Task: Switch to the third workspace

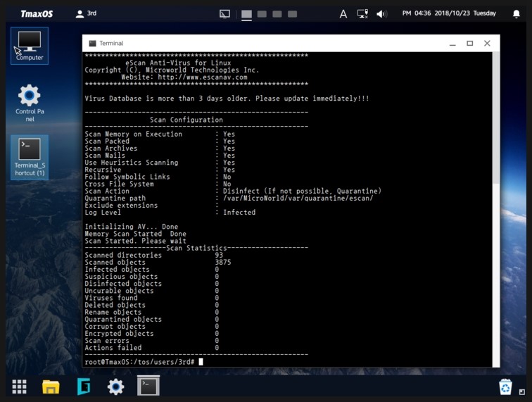Action: pos(277,14)
